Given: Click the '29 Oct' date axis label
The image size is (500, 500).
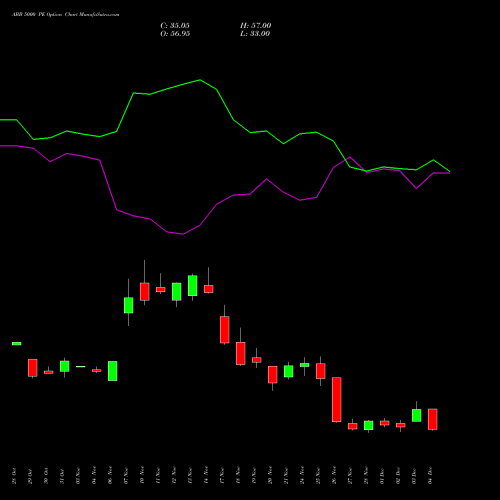Looking at the screenshot, I should (30, 476).
